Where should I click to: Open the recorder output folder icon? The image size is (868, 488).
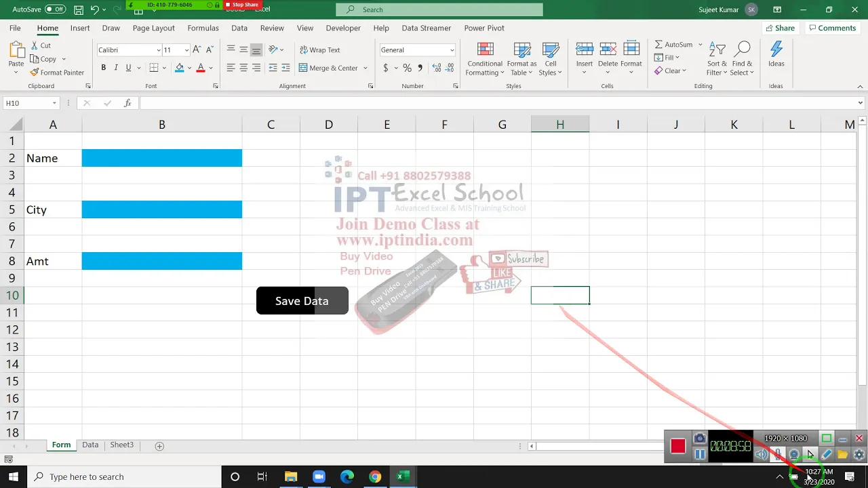point(843,454)
